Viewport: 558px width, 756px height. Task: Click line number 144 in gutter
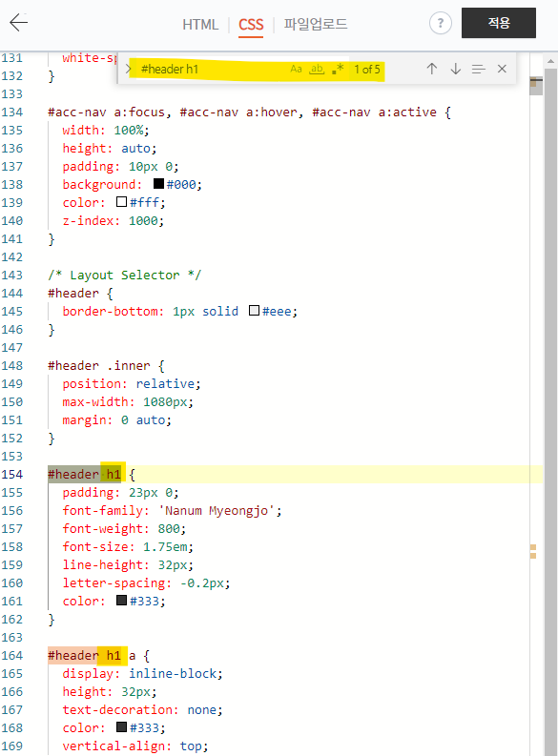(x=12, y=293)
